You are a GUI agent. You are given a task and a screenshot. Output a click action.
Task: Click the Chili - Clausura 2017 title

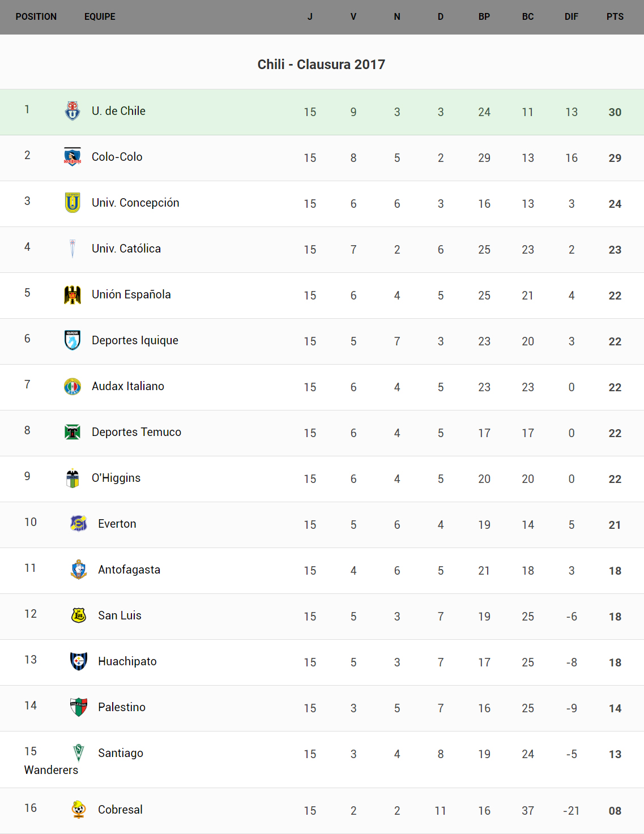click(321, 65)
